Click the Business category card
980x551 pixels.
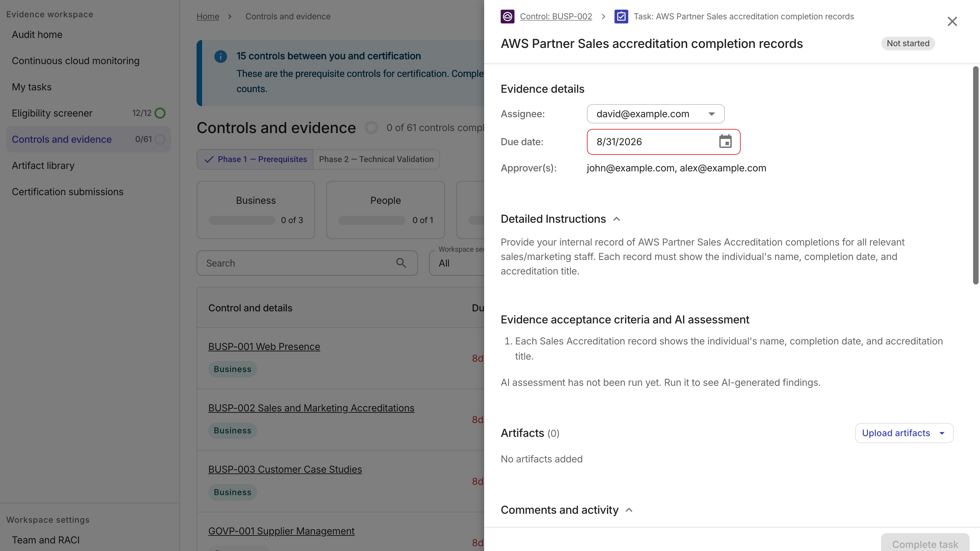pyautogui.click(x=256, y=210)
